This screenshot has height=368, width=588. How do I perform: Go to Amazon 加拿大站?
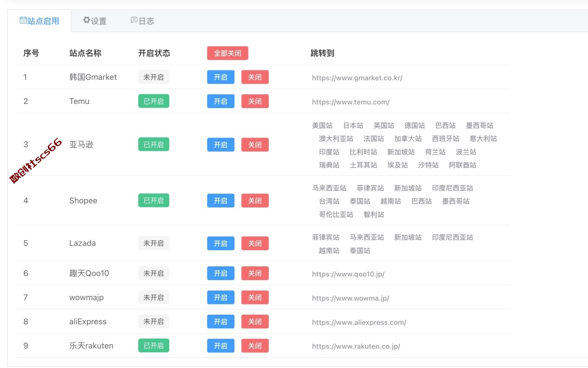tap(408, 138)
